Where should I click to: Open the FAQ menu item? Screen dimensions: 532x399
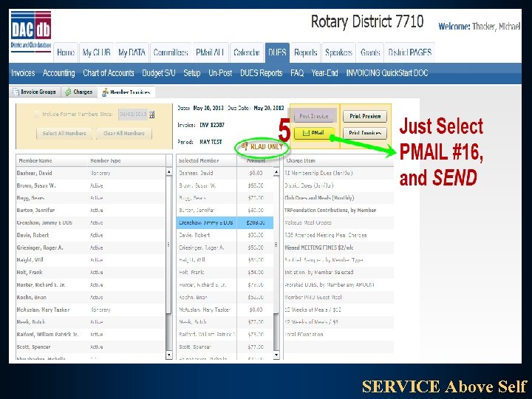pyautogui.click(x=297, y=73)
